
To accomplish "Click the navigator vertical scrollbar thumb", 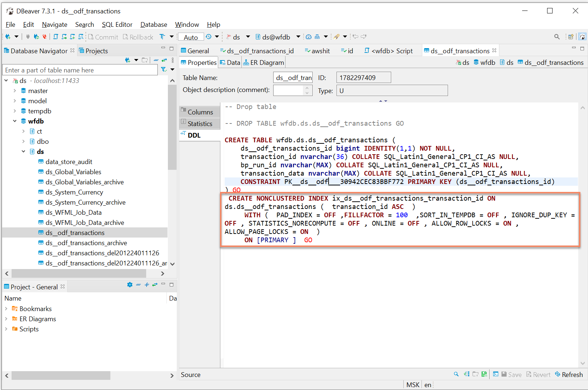I will [172, 127].
